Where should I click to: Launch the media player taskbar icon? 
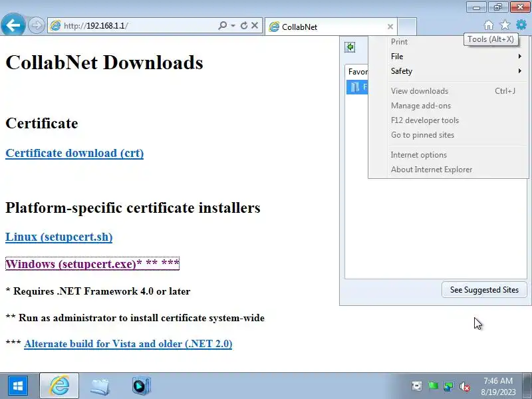[141, 386]
